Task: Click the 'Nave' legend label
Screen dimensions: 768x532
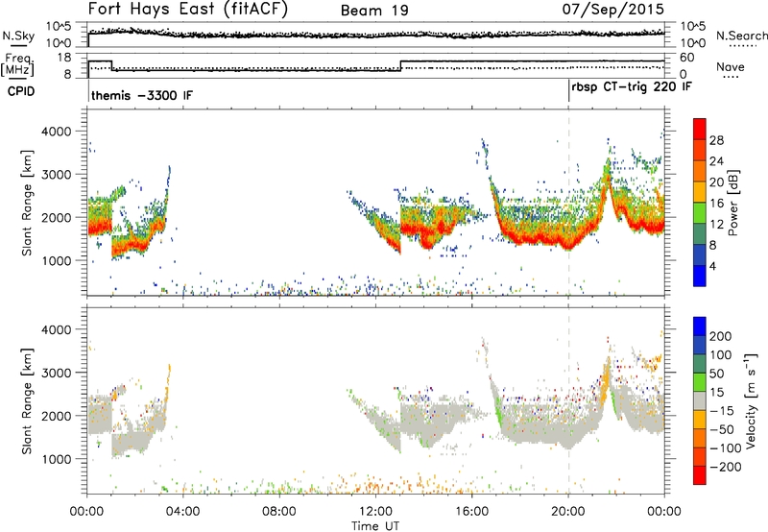Action: click(x=731, y=66)
